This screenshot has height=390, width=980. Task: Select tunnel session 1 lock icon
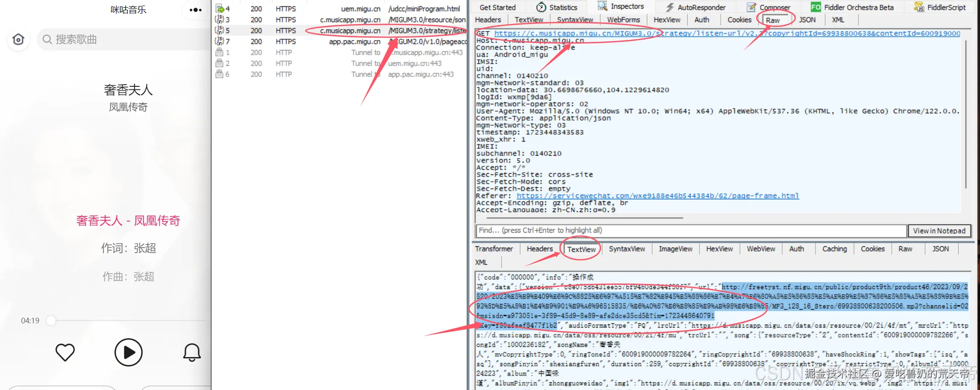(x=220, y=52)
